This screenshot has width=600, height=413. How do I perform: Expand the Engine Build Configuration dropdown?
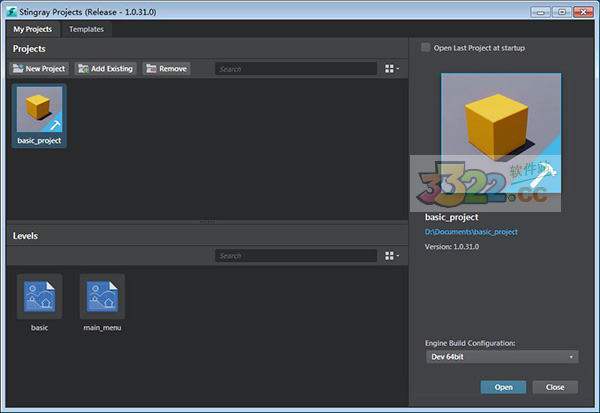coord(502,357)
